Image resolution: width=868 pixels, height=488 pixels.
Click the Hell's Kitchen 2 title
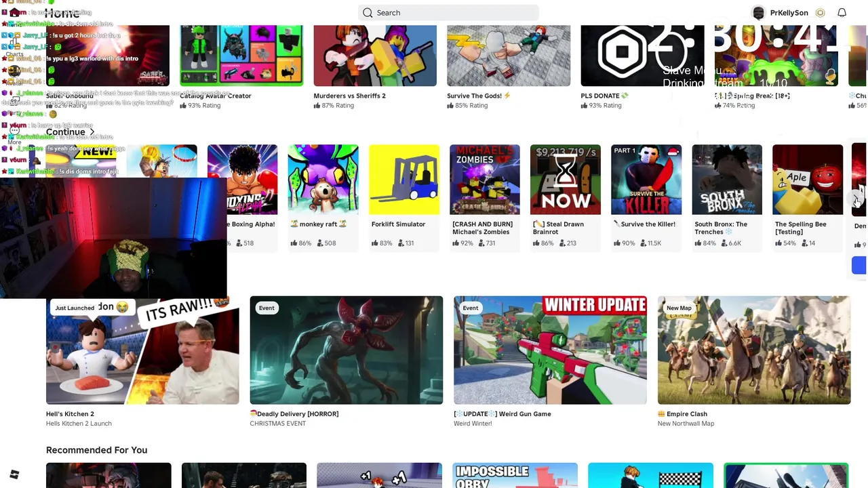click(70, 413)
